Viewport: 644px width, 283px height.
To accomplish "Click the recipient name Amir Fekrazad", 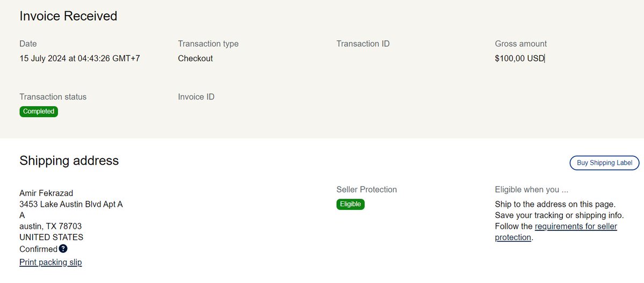I will tap(46, 193).
